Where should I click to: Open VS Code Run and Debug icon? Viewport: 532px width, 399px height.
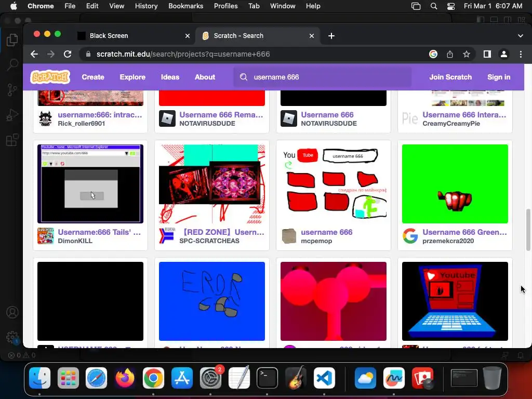click(12, 115)
